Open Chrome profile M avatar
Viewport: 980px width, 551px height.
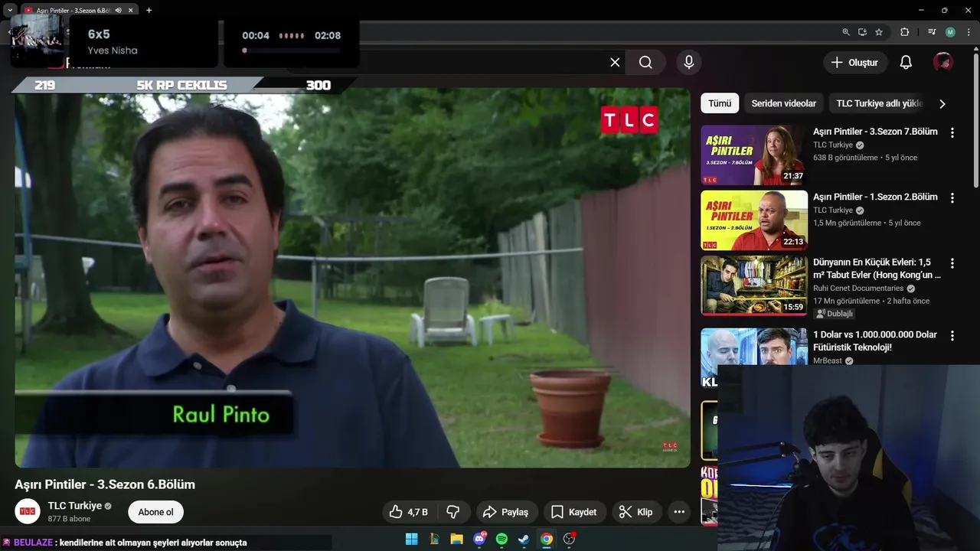click(x=950, y=32)
